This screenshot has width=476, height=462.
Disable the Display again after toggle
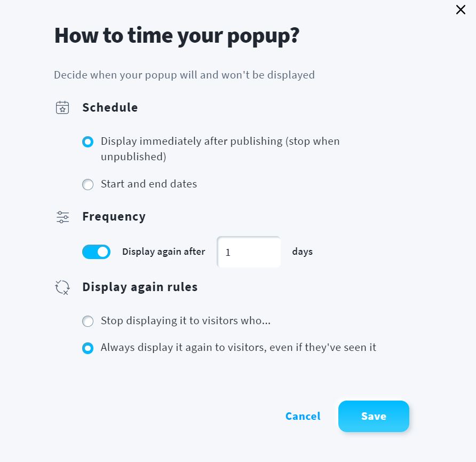pyautogui.click(x=96, y=252)
